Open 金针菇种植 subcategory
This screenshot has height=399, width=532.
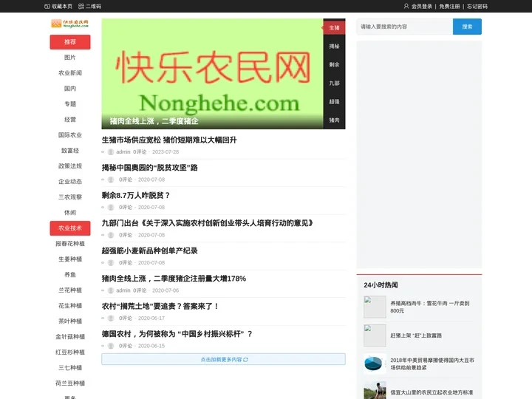point(70,337)
